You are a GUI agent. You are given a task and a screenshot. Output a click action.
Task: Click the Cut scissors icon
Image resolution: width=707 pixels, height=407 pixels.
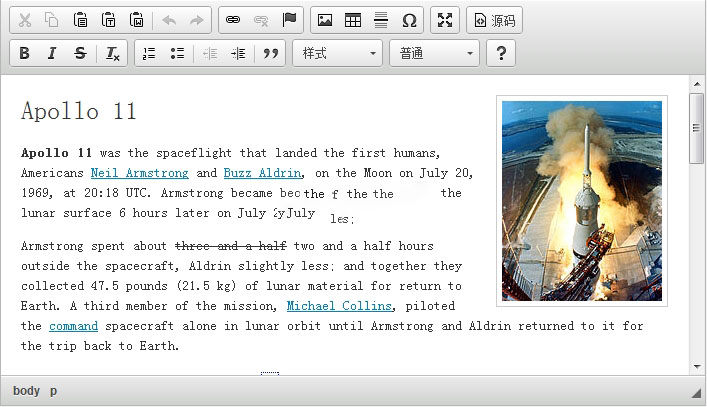25,20
